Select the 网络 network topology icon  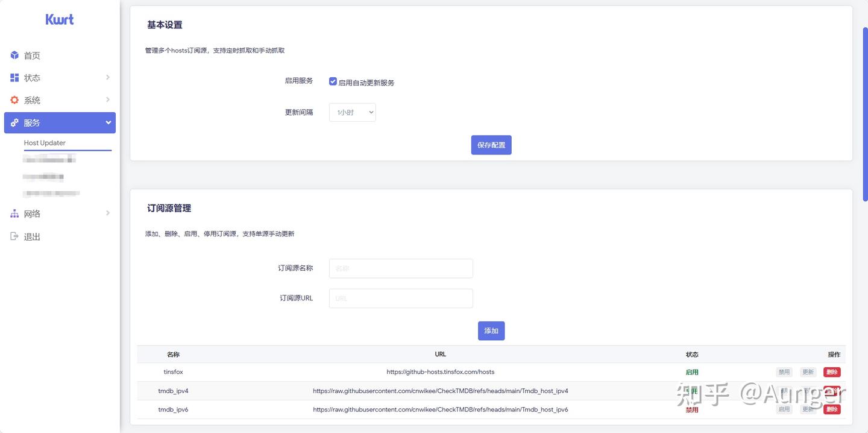coord(14,213)
